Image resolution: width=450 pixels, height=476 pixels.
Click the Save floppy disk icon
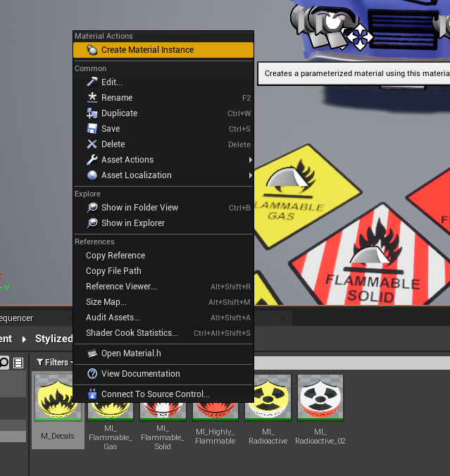[92, 129]
